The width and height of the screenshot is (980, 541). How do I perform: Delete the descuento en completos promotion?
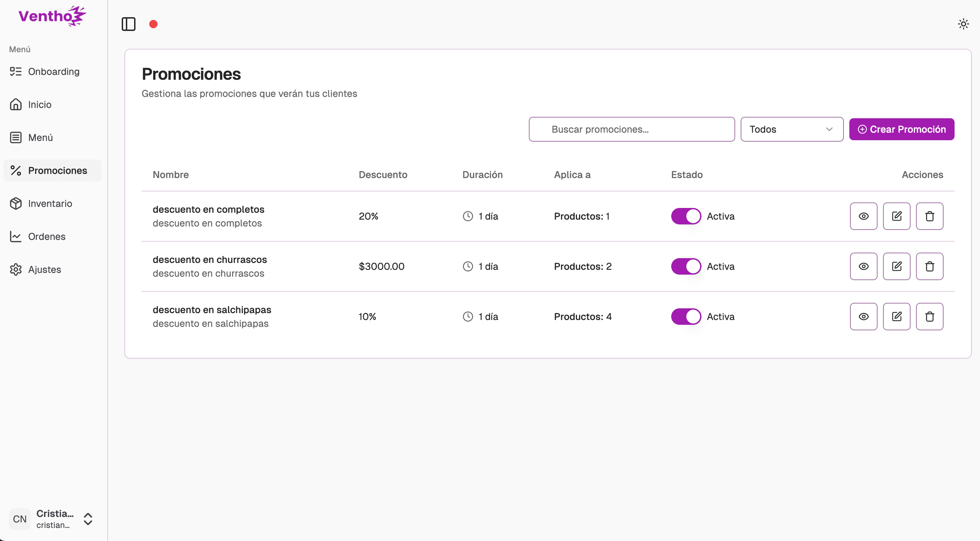(x=929, y=216)
